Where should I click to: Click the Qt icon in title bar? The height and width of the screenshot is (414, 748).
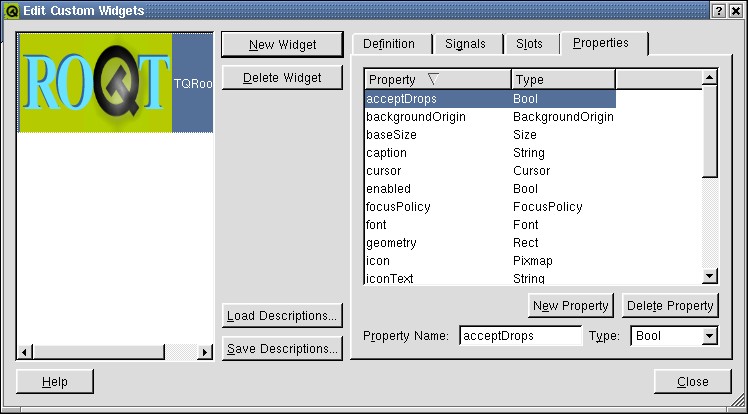point(11,11)
